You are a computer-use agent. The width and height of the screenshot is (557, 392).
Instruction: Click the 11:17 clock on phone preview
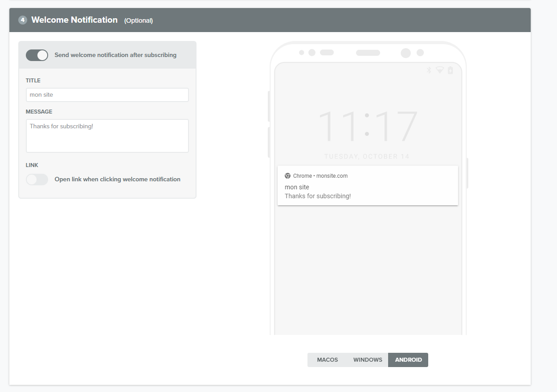[x=368, y=127]
